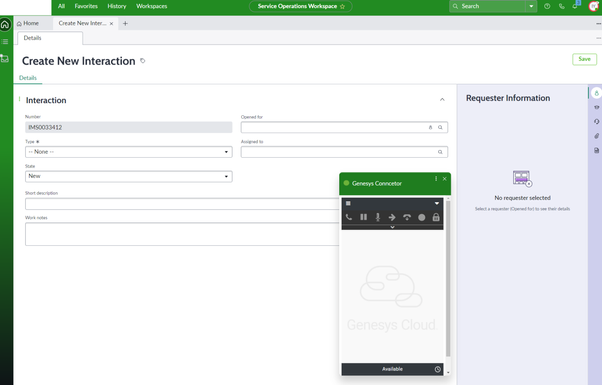
Task: Click the Short description input field
Action: click(182, 204)
